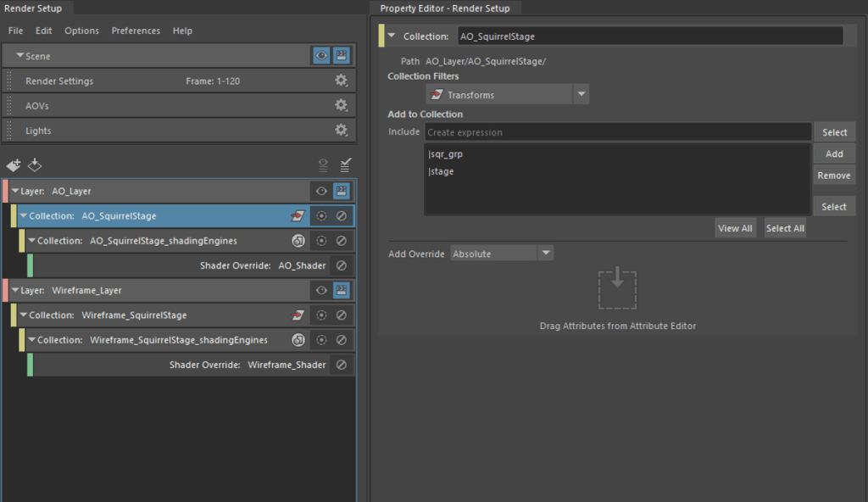Click the Include expression input field

coord(617,132)
